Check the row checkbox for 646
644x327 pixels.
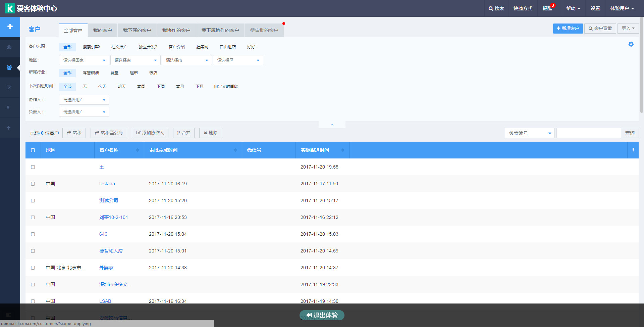click(x=33, y=234)
